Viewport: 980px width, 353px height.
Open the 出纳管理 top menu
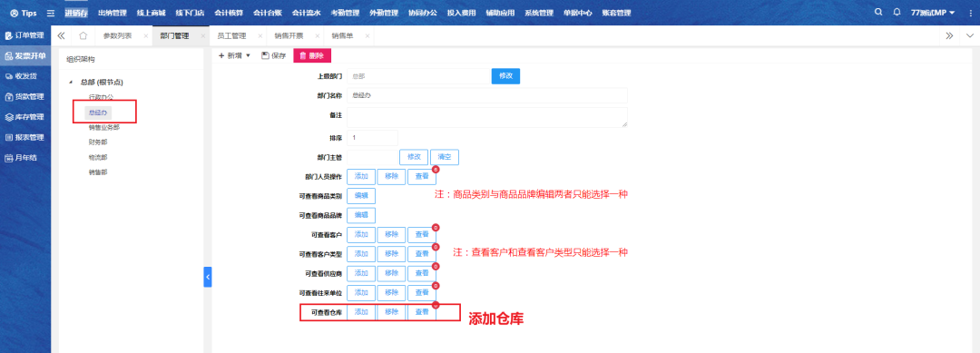[113, 13]
